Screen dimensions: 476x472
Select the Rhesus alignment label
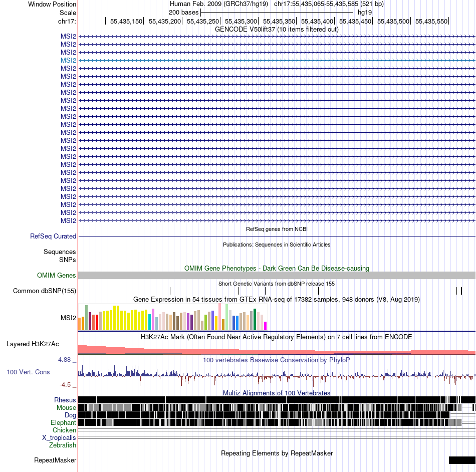(65, 400)
